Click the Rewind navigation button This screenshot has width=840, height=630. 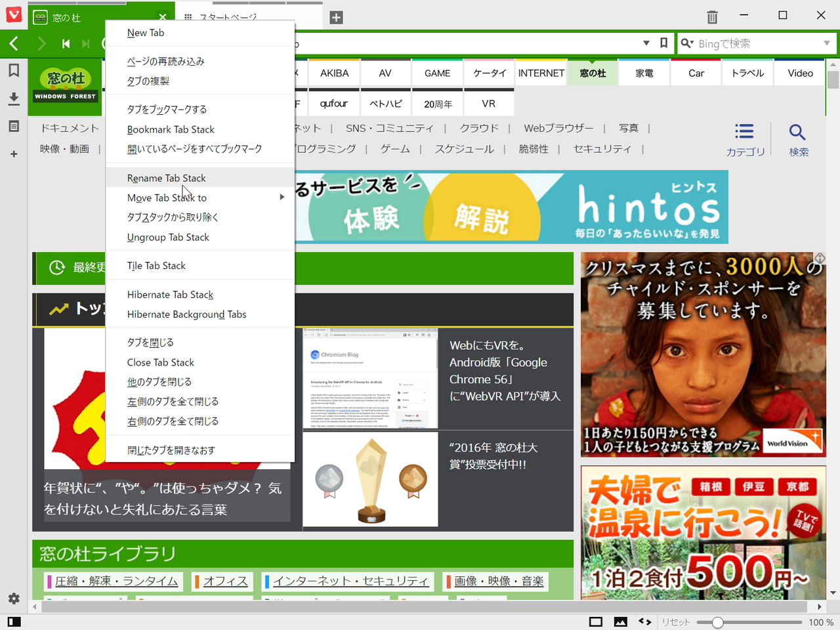pos(65,43)
